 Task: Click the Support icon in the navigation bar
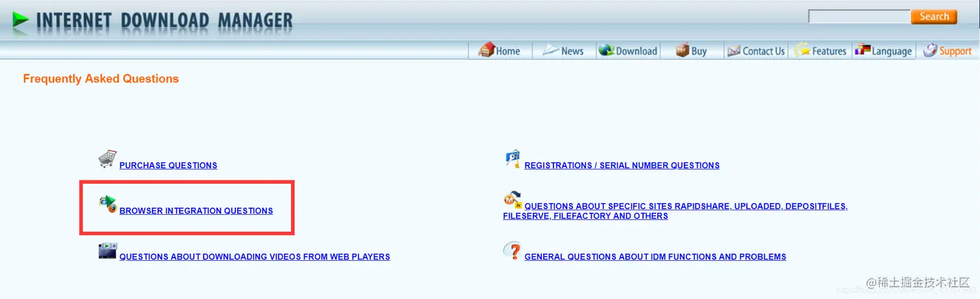coord(930,50)
